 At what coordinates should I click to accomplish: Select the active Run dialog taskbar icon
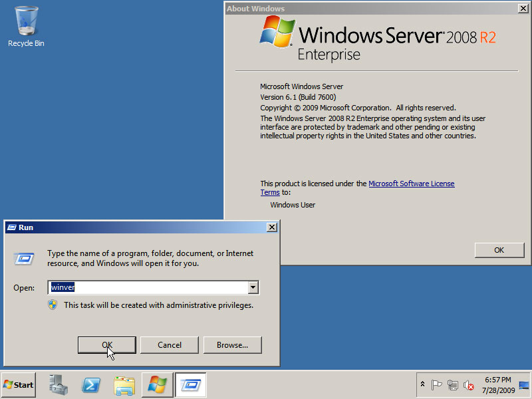pos(191,384)
